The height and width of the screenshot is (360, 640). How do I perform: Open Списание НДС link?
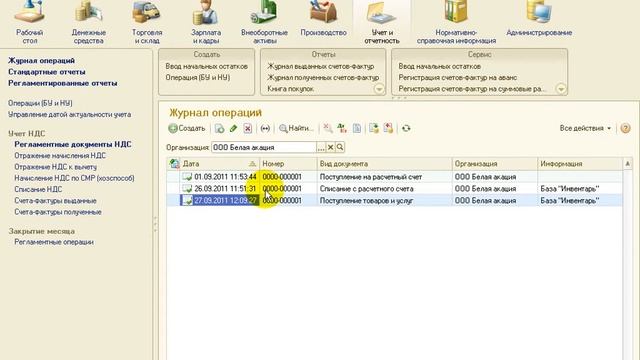(38, 189)
